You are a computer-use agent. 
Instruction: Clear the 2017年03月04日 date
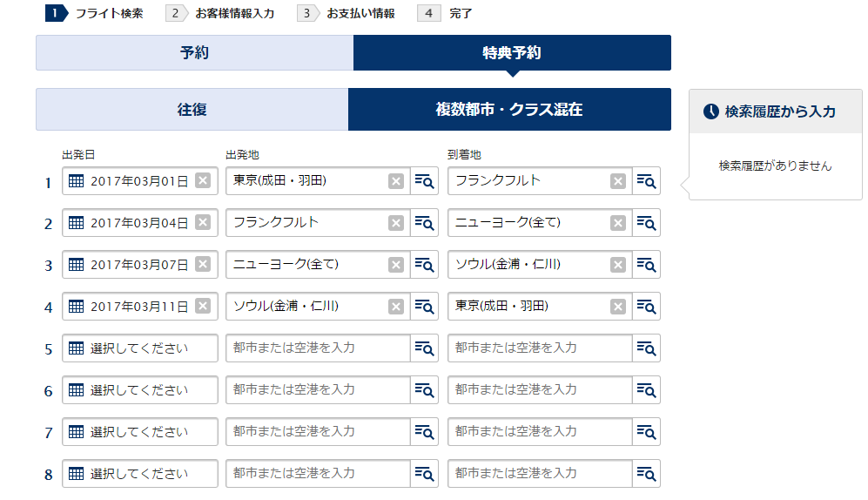pos(203,223)
